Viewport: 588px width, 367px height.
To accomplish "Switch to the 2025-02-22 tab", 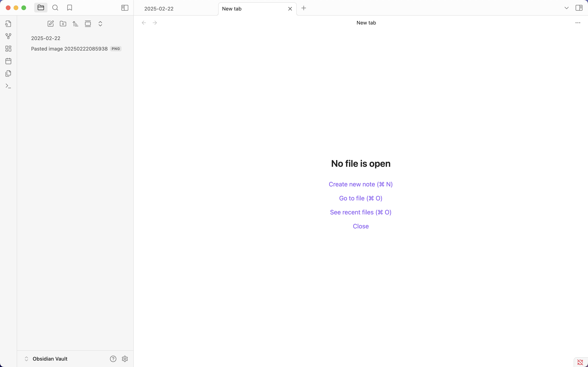I will click(159, 9).
